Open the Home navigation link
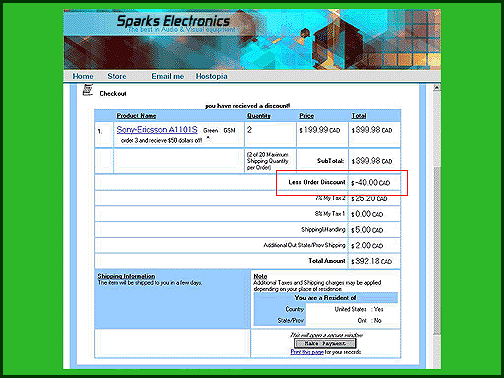The image size is (504, 378). [83, 76]
